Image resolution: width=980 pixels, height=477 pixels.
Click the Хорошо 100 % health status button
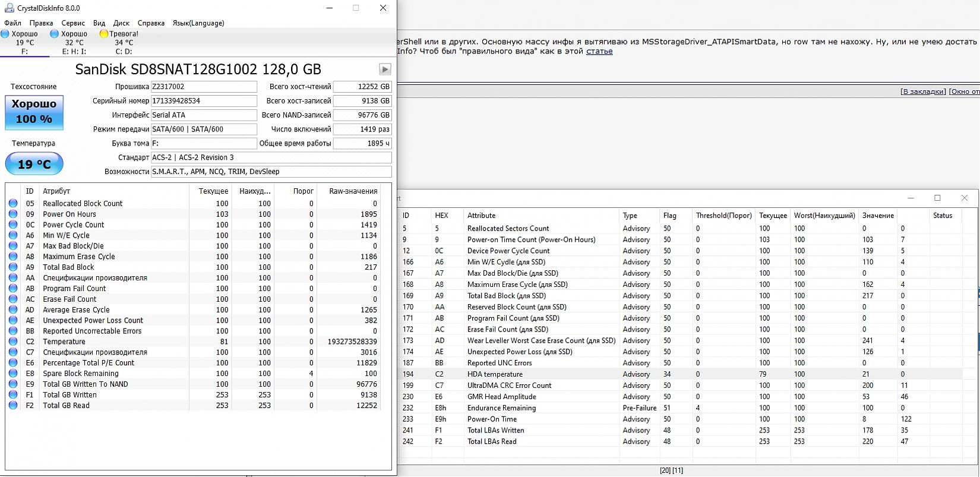34,112
